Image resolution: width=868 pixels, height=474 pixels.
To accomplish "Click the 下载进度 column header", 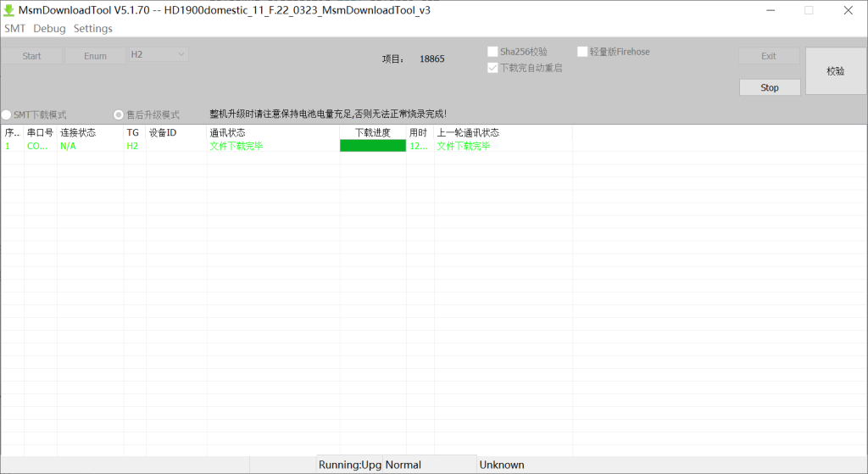I will coord(373,132).
